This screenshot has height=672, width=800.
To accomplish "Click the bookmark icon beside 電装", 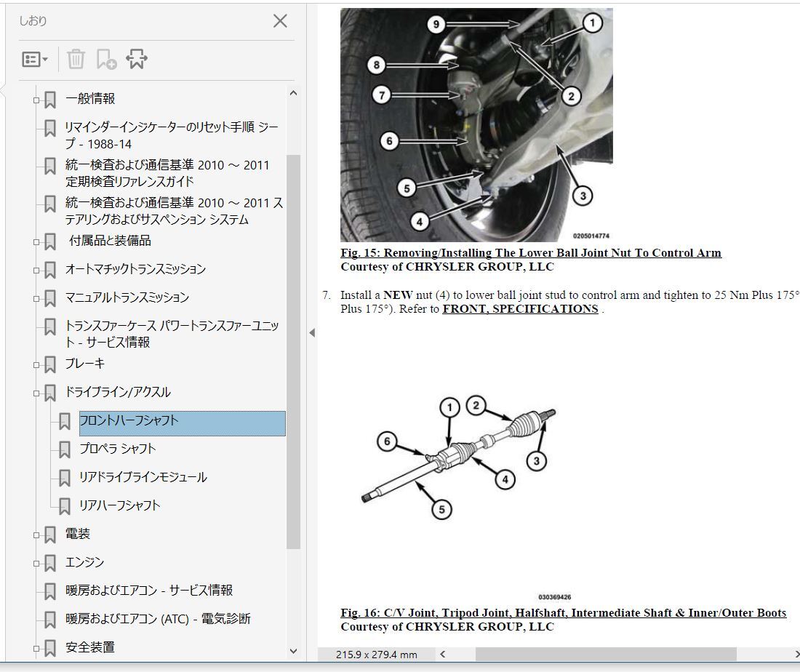I will 50,535.
